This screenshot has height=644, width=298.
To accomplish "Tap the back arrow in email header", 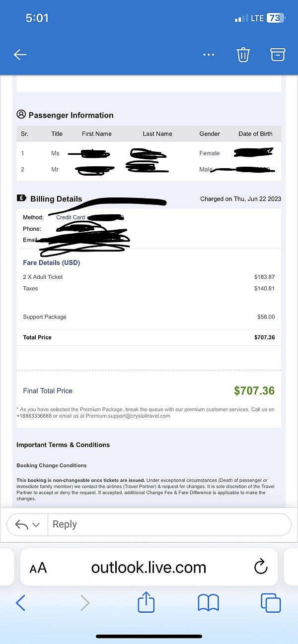I will coord(20,55).
